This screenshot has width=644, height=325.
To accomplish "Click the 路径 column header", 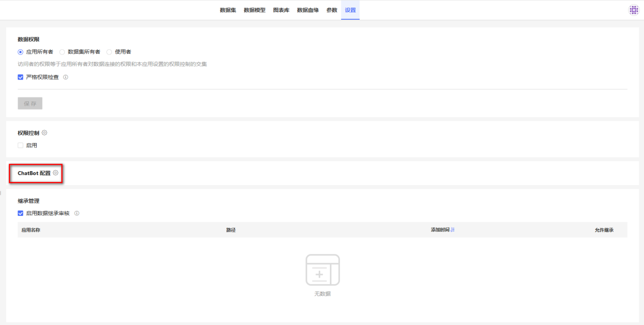I will [x=231, y=230].
